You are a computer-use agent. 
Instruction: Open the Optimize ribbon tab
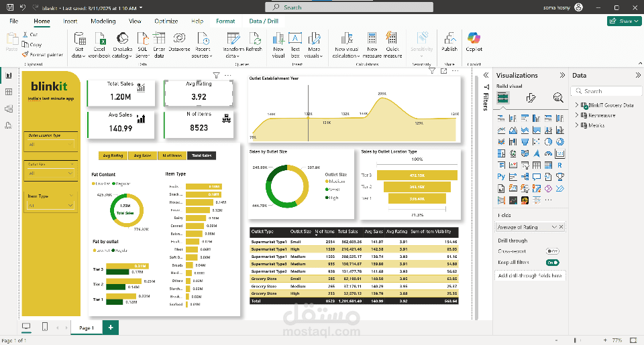(166, 21)
